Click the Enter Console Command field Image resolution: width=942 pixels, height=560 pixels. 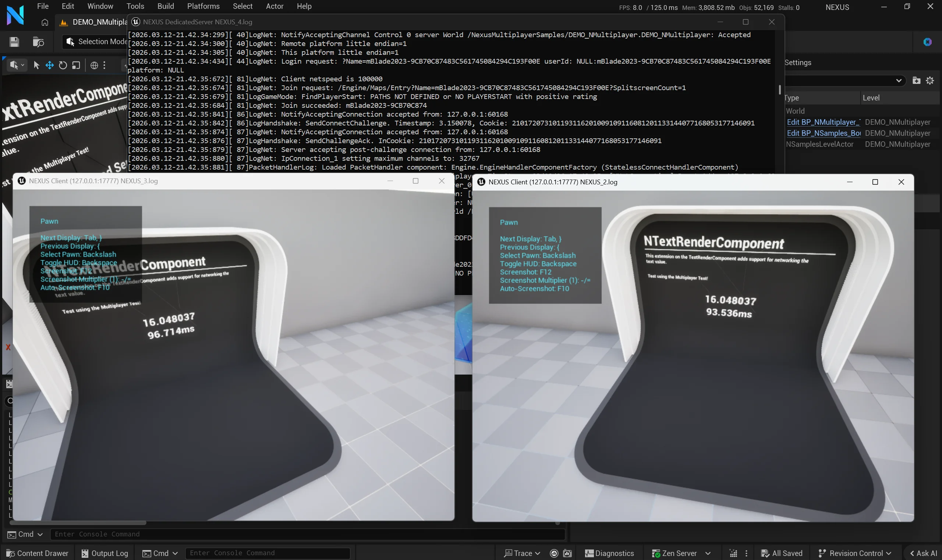point(268,553)
